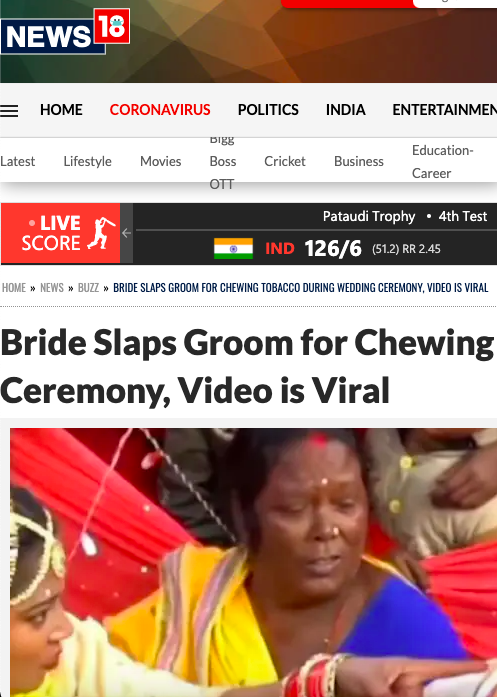Click the Buzz breadcrumb link
This screenshot has height=697, width=497.
[x=88, y=288]
